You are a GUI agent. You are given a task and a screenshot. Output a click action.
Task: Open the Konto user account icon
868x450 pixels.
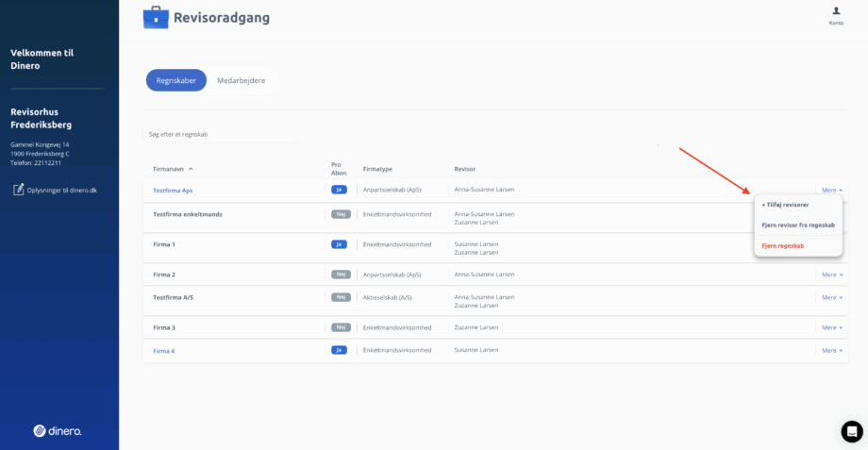coord(836,15)
